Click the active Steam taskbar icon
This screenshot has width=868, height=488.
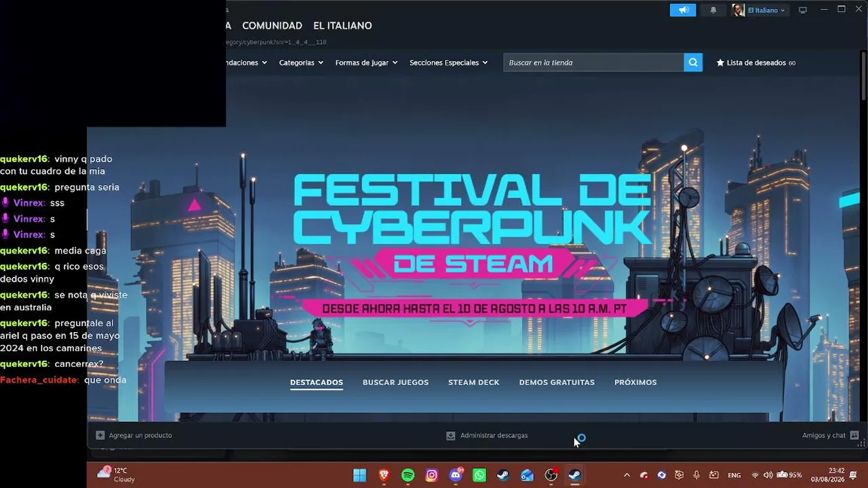575,475
